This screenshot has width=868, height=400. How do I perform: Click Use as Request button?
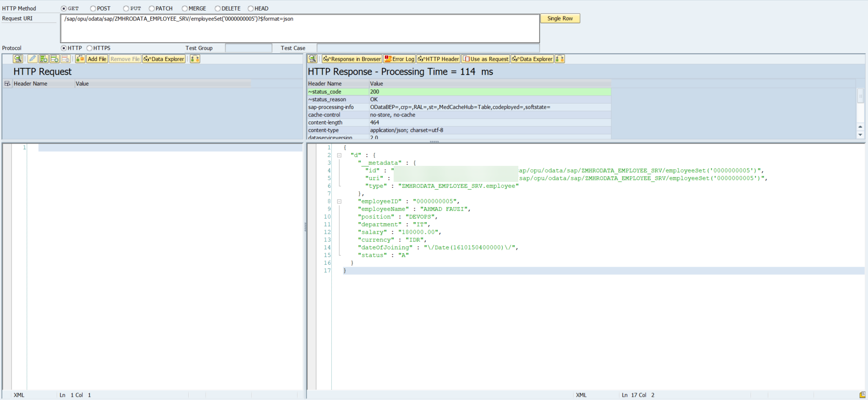pyautogui.click(x=486, y=59)
